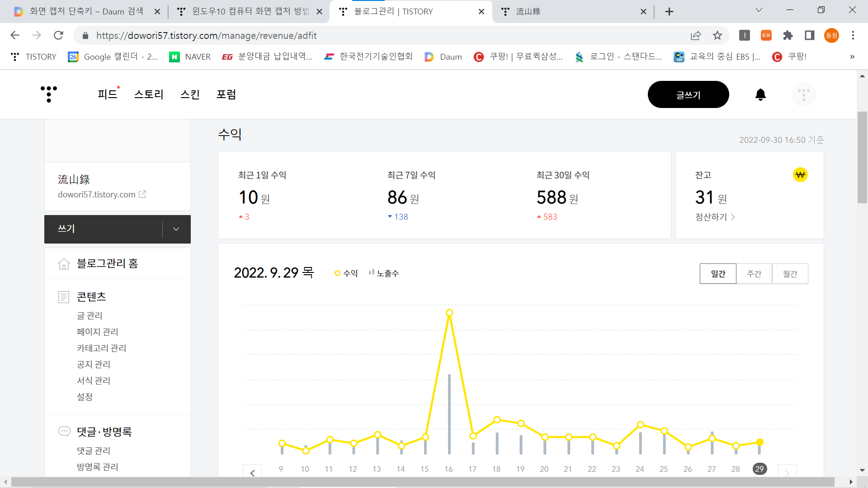Click the profile avatar icon
The height and width of the screenshot is (488, 868).
[x=803, y=94]
